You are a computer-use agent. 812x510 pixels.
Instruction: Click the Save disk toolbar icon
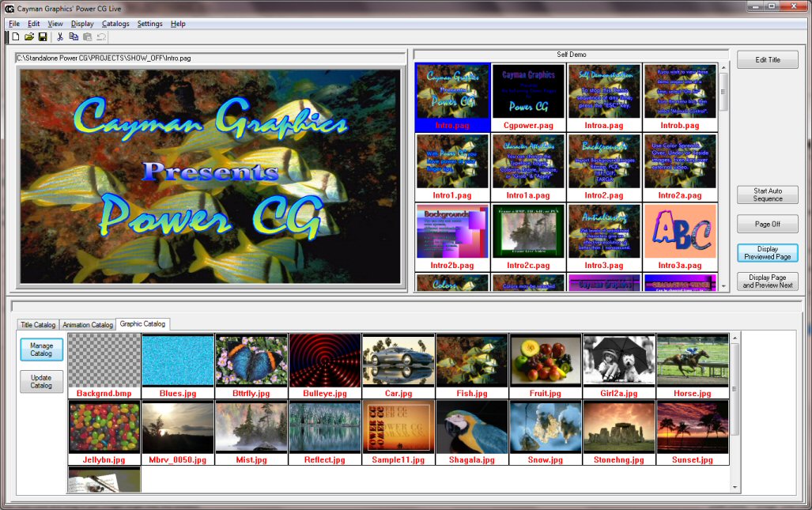(43, 36)
